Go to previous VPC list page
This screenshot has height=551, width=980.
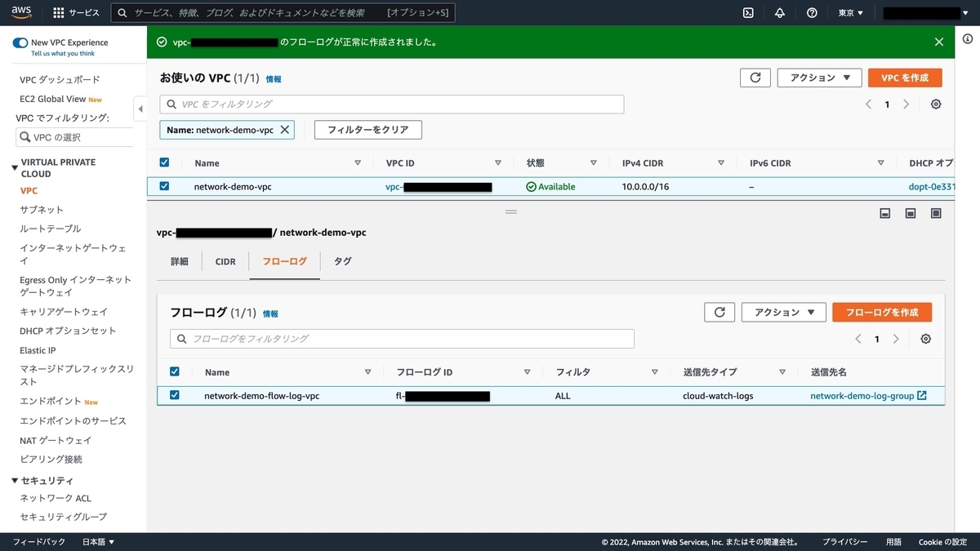(868, 104)
